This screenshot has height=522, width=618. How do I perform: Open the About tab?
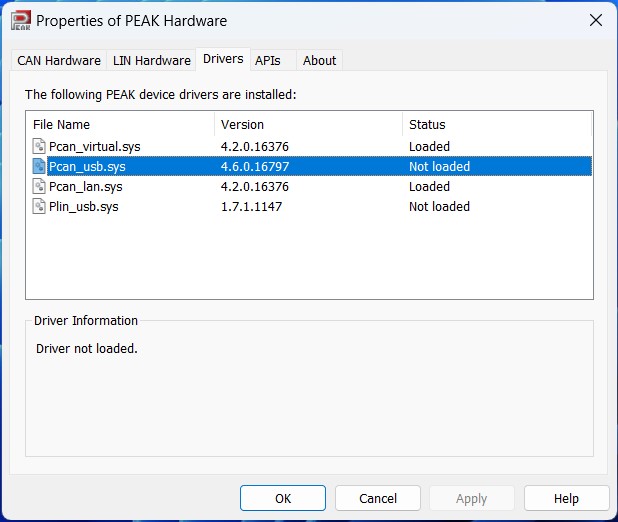[x=320, y=61]
